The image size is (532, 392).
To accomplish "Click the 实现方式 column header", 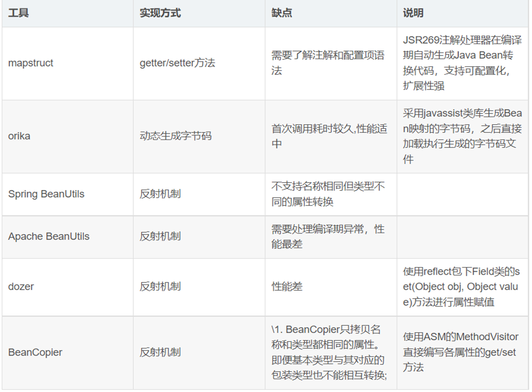I will tap(199, 13).
